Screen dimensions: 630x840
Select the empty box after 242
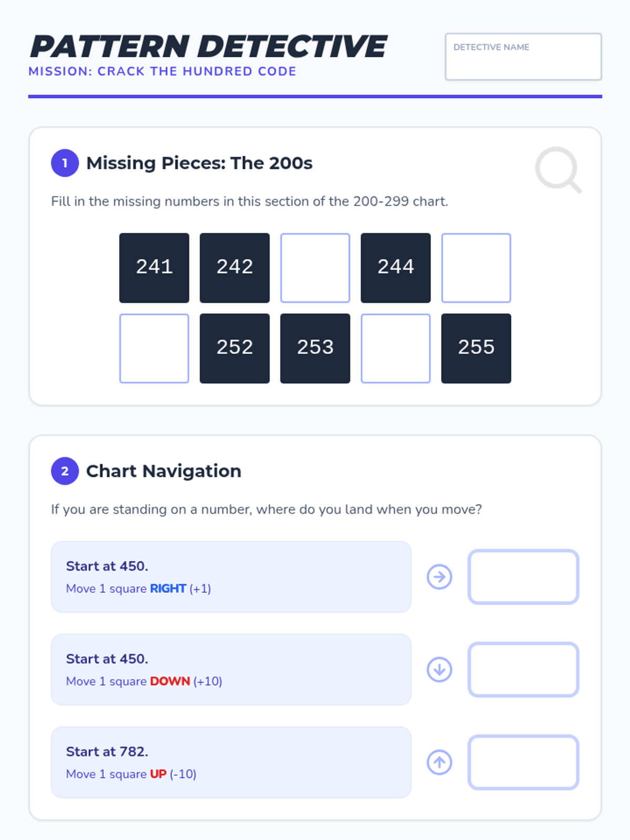coord(315,268)
